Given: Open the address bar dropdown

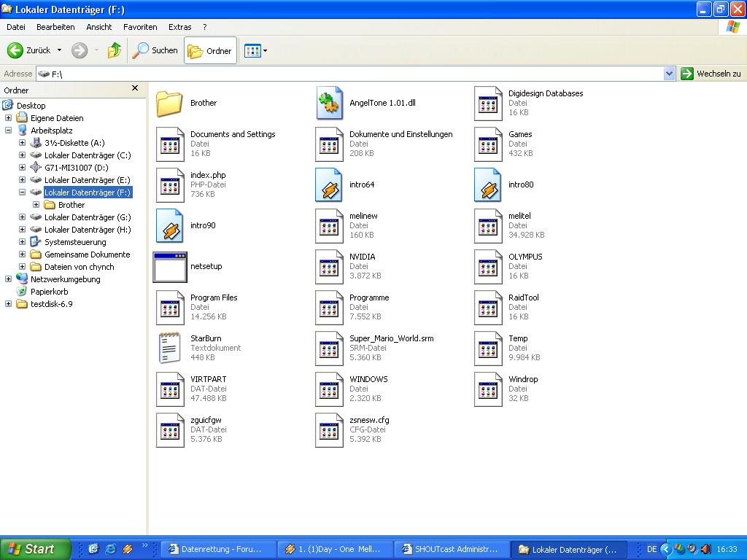Looking at the screenshot, I should pyautogui.click(x=670, y=74).
